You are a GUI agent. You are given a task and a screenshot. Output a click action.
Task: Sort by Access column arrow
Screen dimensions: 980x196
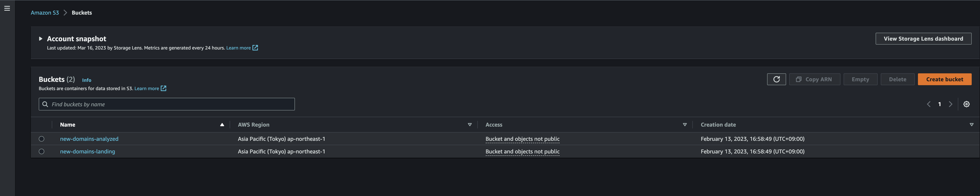click(x=685, y=125)
